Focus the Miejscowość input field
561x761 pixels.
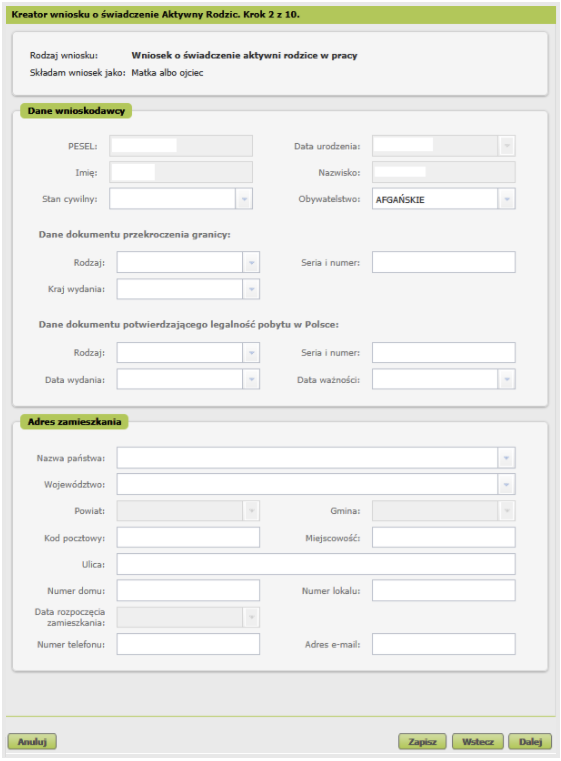[x=444, y=538]
